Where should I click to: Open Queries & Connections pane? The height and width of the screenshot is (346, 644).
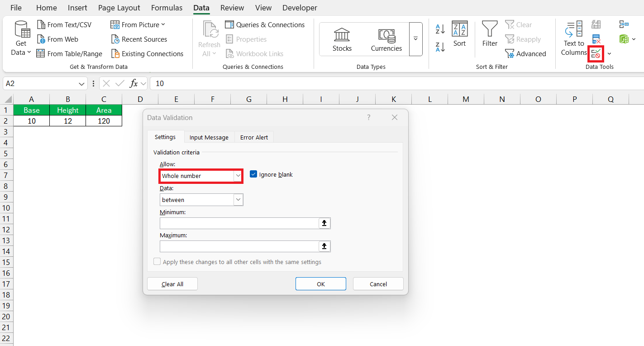pyautogui.click(x=265, y=25)
